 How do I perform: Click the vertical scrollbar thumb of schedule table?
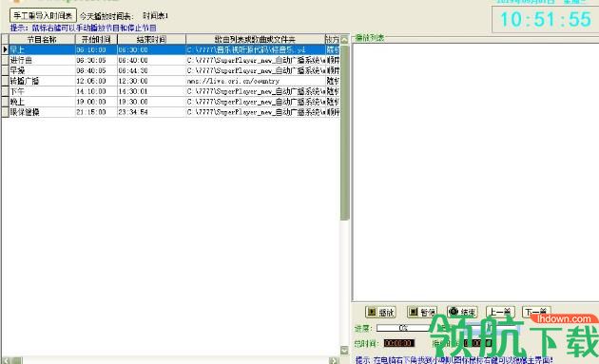(344, 132)
